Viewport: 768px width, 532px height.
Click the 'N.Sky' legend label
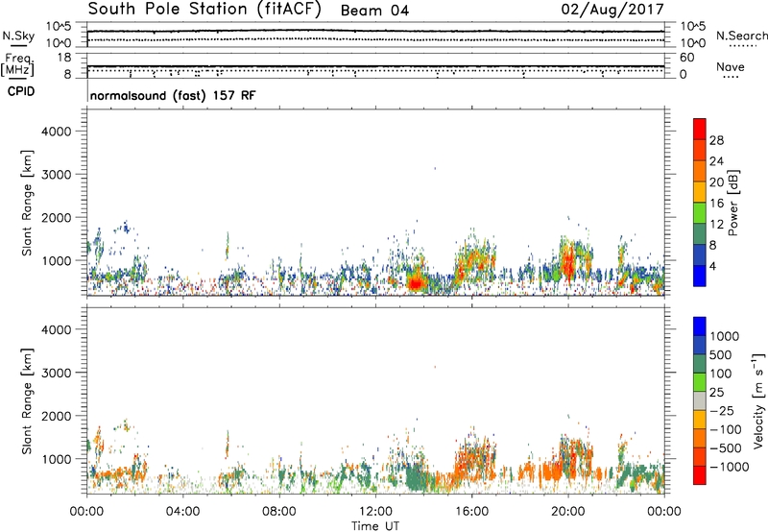(18, 36)
